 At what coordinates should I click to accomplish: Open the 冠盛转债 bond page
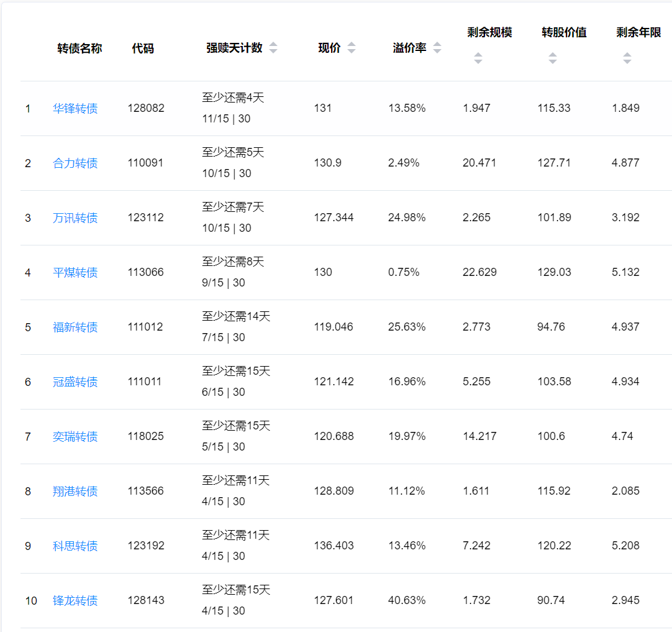[x=75, y=382]
